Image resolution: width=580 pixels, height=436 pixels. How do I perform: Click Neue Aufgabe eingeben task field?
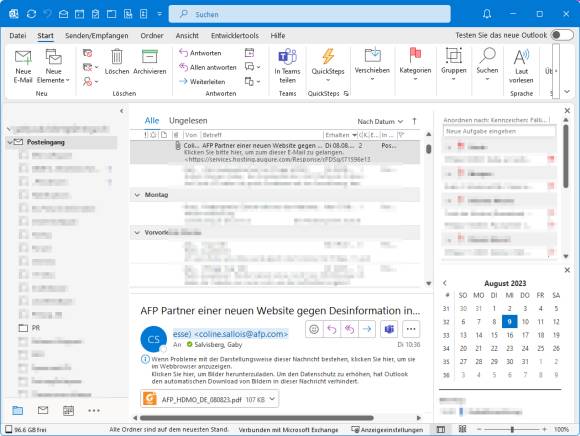click(499, 131)
